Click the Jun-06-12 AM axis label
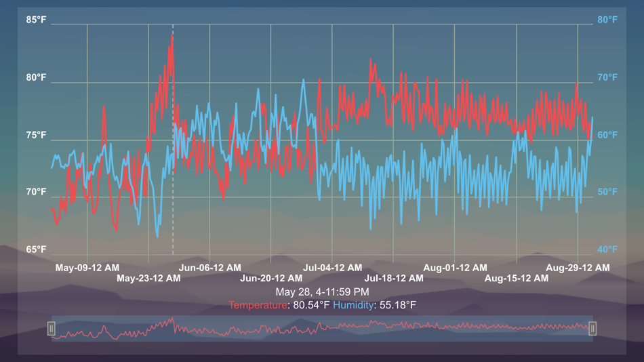 click(210, 268)
